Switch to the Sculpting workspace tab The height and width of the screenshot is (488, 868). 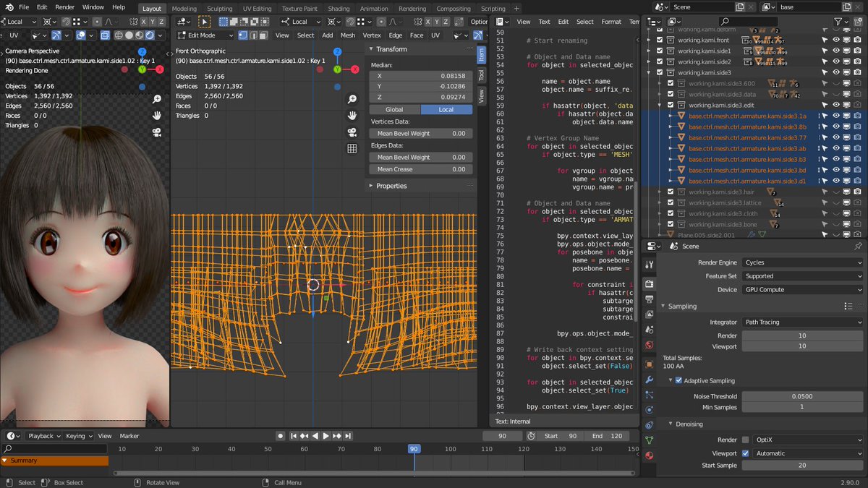220,9
